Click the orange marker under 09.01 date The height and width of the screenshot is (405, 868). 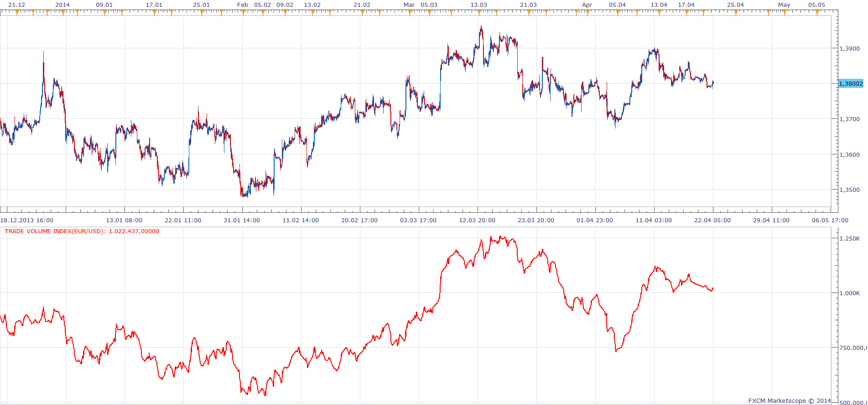pyautogui.click(x=104, y=12)
